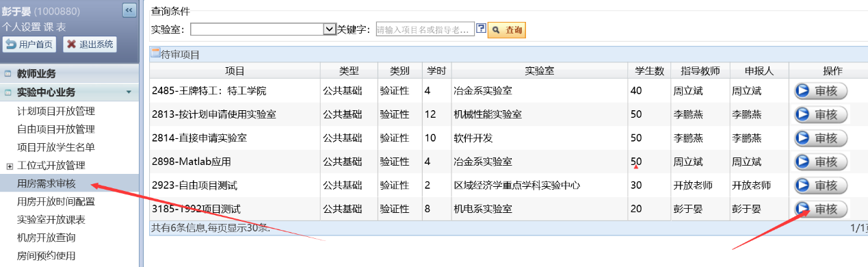This screenshot has width=868, height=267.
Task: Open 房间预约使用 page
Action: (x=47, y=256)
